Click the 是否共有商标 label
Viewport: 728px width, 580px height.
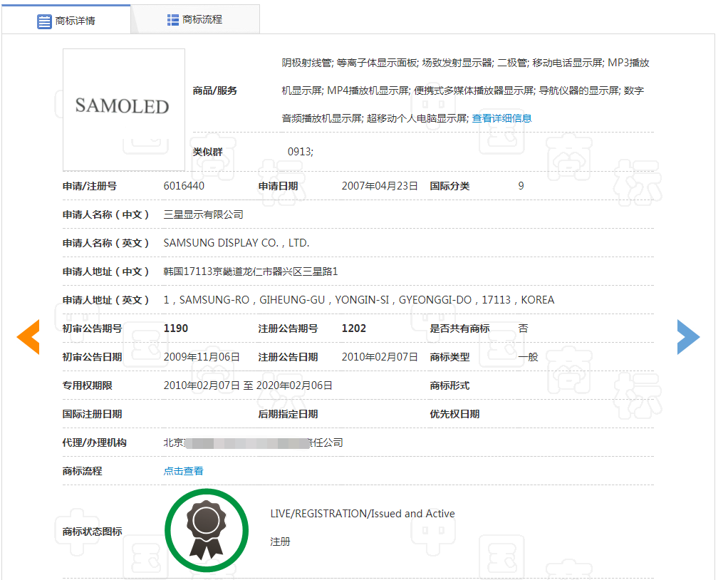tap(459, 328)
